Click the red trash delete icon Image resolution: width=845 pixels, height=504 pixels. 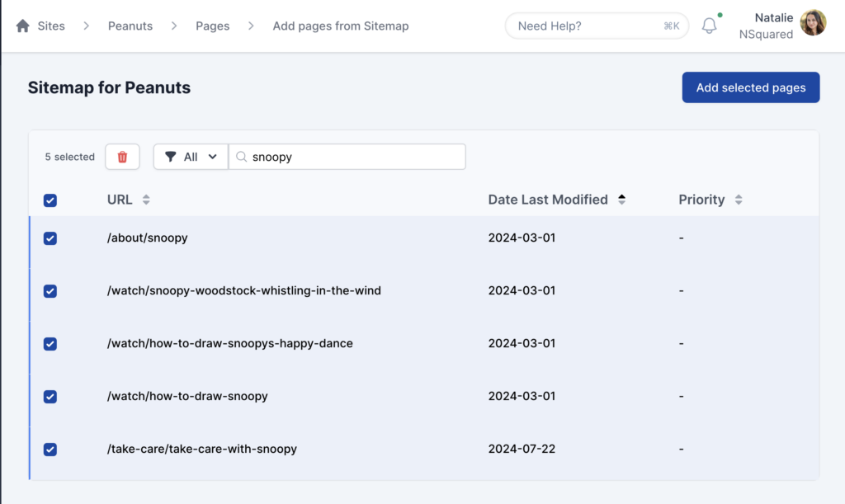pyautogui.click(x=122, y=157)
